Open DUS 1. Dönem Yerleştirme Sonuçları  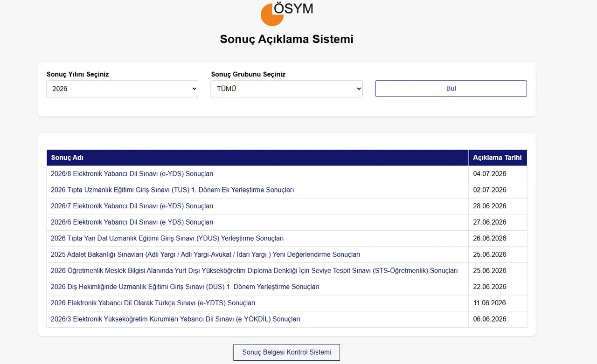point(185,287)
